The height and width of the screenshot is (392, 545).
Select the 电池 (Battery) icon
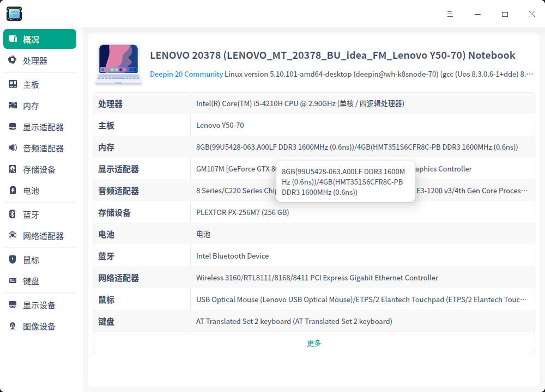[12, 191]
